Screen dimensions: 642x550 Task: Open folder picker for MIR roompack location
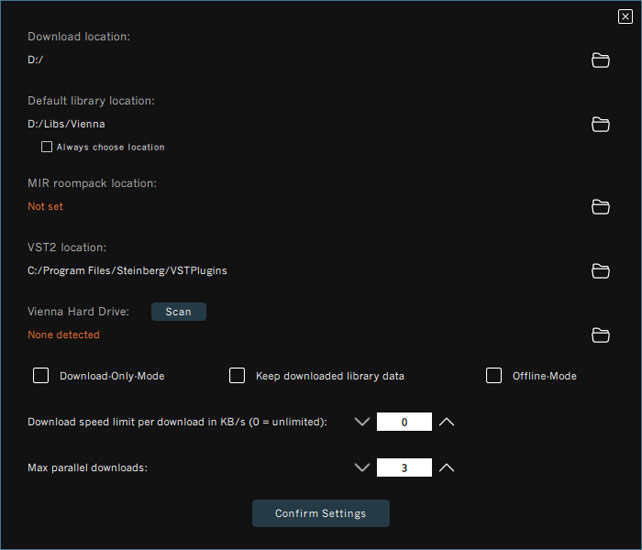(600, 207)
